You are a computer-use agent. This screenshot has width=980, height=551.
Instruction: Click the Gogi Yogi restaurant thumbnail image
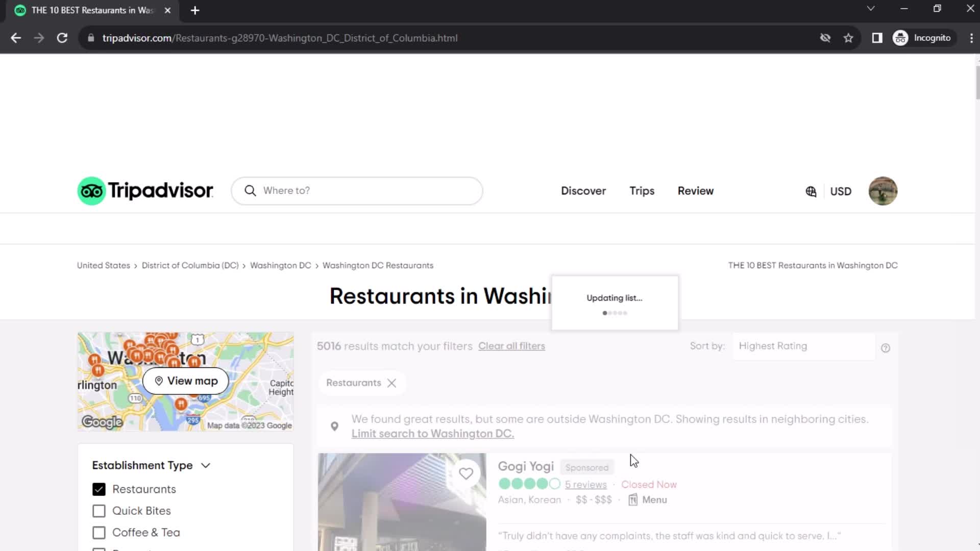[402, 502]
